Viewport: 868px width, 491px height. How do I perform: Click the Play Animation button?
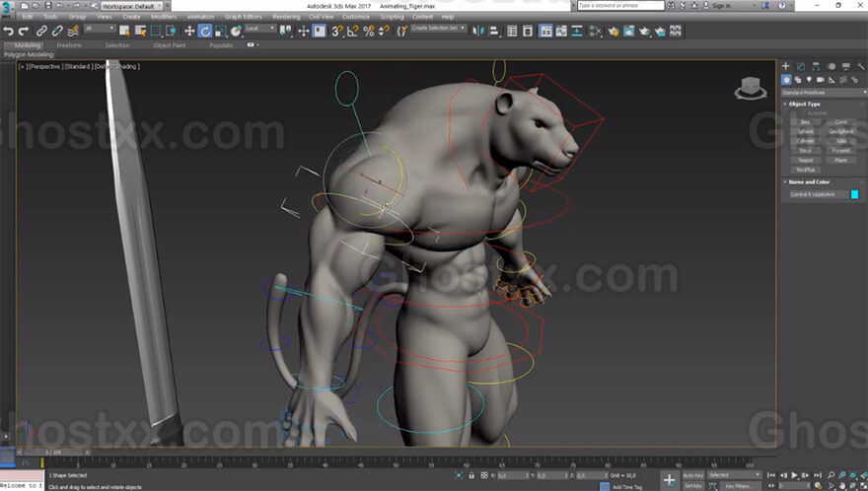[x=795, y=475]
